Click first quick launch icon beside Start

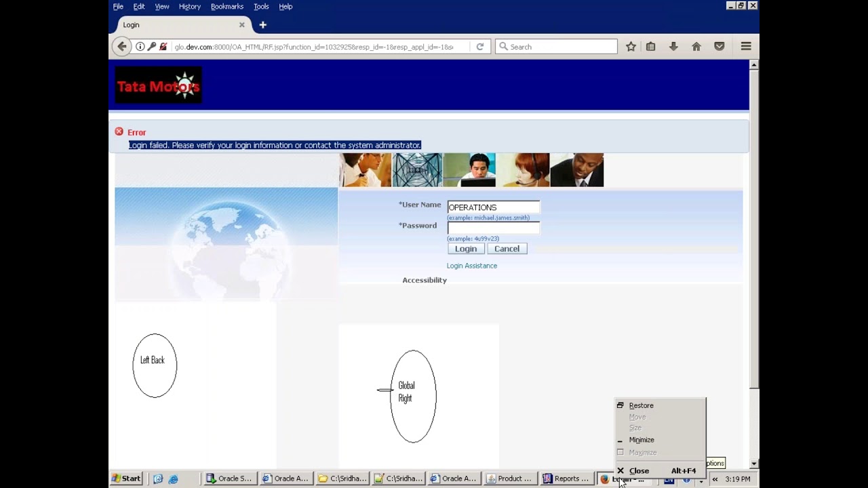[158, 479]
